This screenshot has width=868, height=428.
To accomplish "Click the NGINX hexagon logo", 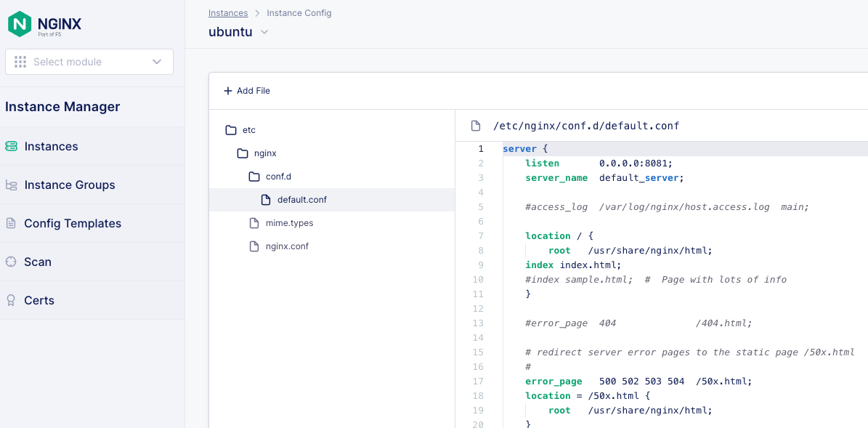I will 20,24.
